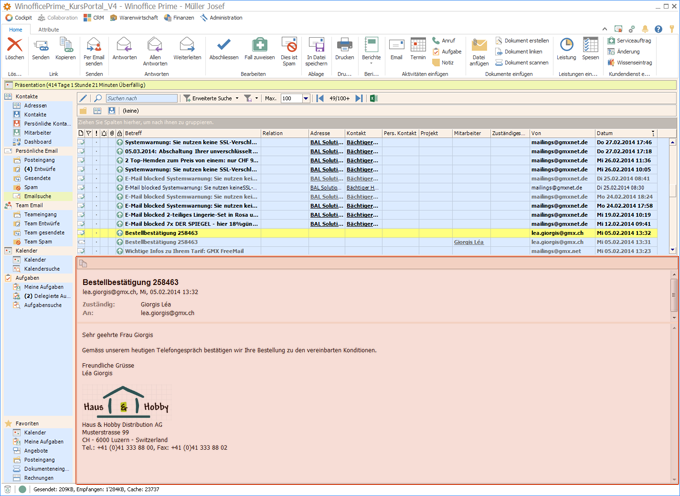Click the email list vertical scrollbar down arrow
680x496 pixels.
pyautogui.click(x=672, y=250)
